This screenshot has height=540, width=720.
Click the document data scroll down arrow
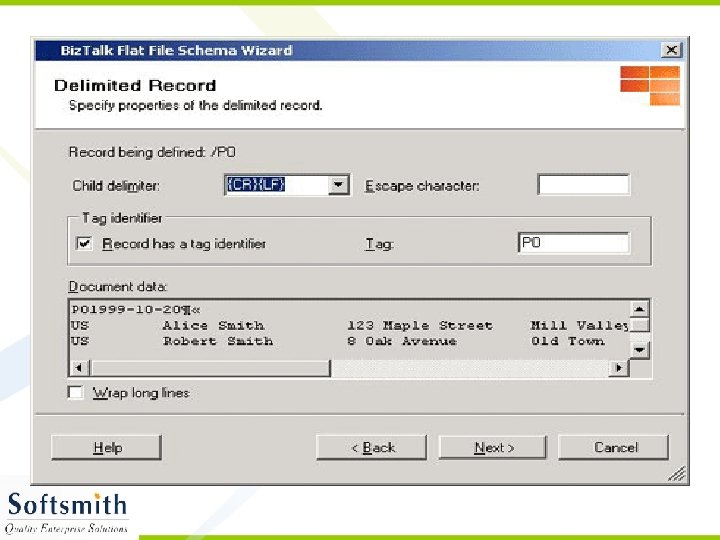(x=639, y=350)
